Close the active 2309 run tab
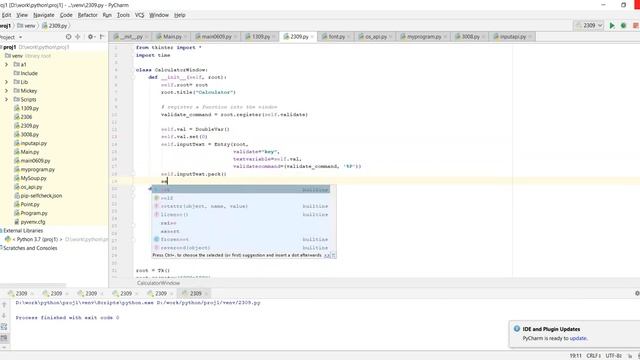The image size is (640, 360). tap(206, 293)
